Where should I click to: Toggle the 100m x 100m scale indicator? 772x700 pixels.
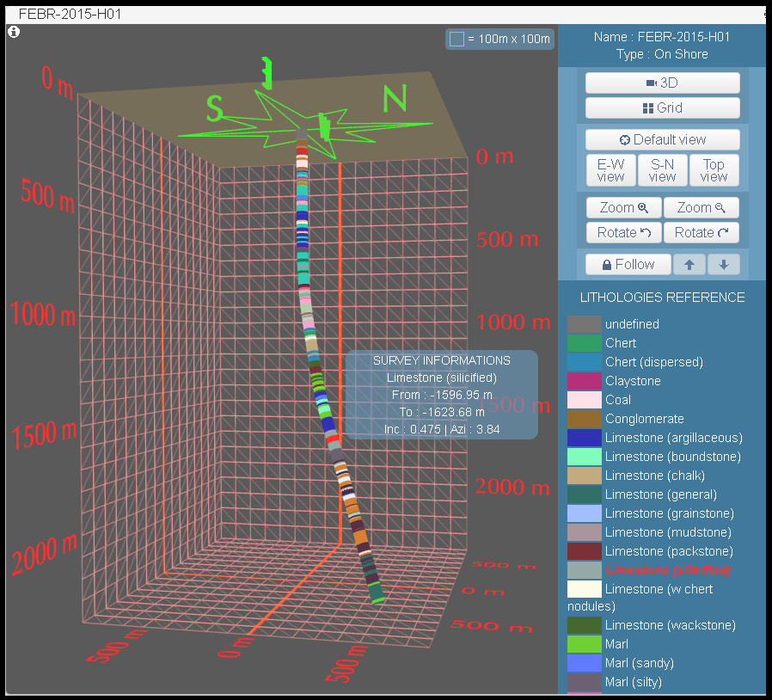pyautogui.click(x=499, y=39)
